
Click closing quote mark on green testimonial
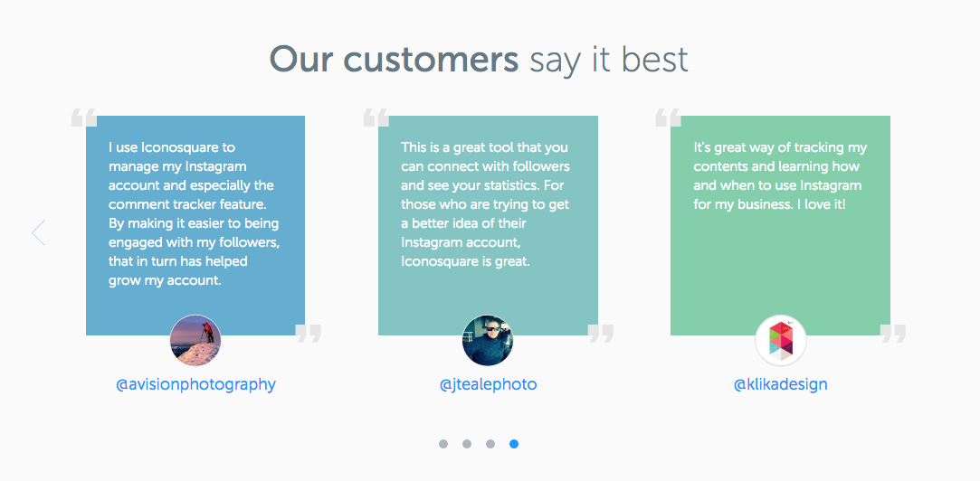pyautogui.click(x=893, y=334)
